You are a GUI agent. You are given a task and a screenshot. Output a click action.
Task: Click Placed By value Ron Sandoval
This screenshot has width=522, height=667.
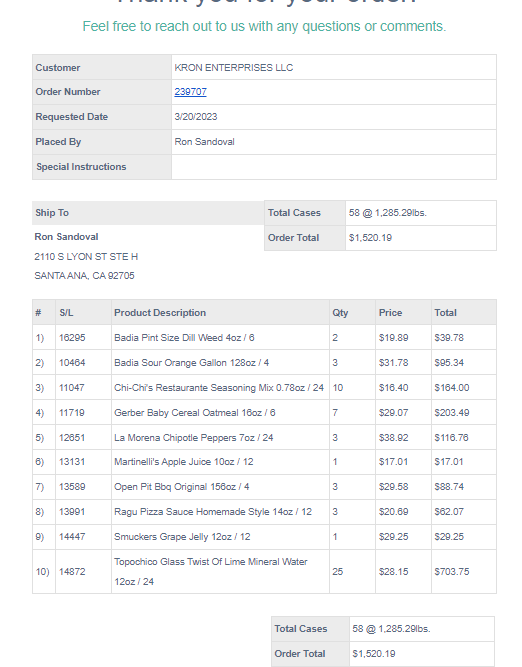(204, 142)
